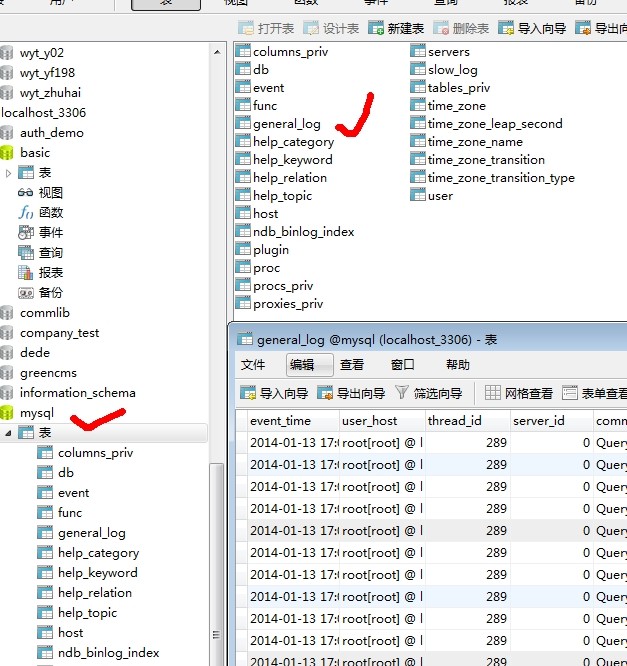Screen dimensions: 627x666
Task: Open the 文件 (File) menu
Action: [254, 365]
